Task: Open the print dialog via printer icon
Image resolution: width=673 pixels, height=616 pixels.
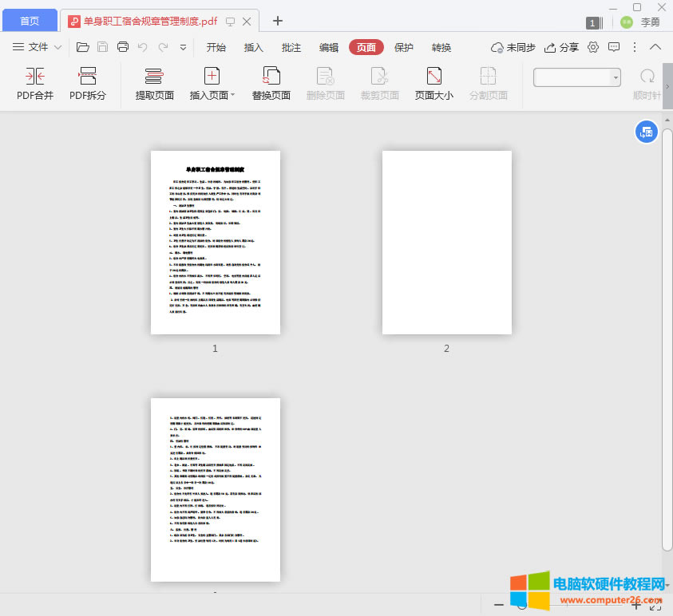Action: pyautogui.click(x=122, y=48)
